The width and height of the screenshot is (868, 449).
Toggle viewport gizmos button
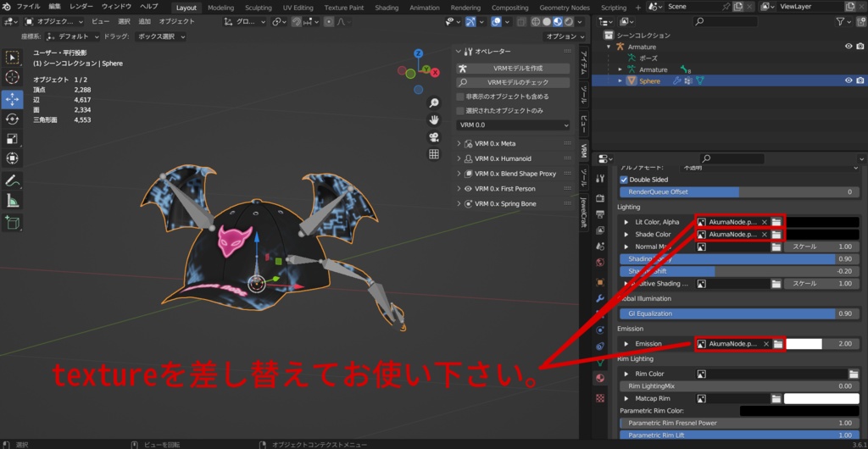[x=470, y=21]
